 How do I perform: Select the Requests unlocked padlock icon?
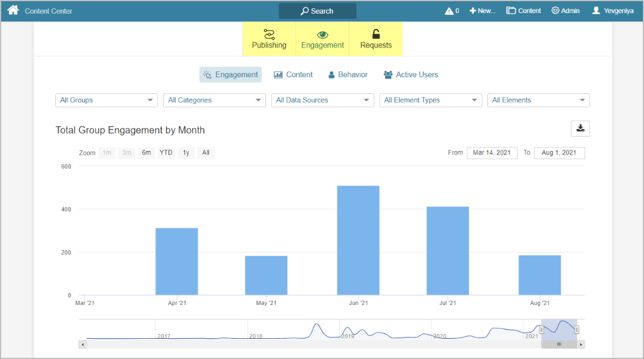376,34
